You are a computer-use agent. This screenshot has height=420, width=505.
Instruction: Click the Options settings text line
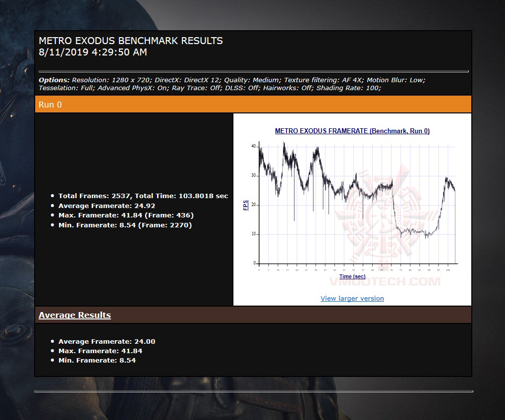click(232, 84)
